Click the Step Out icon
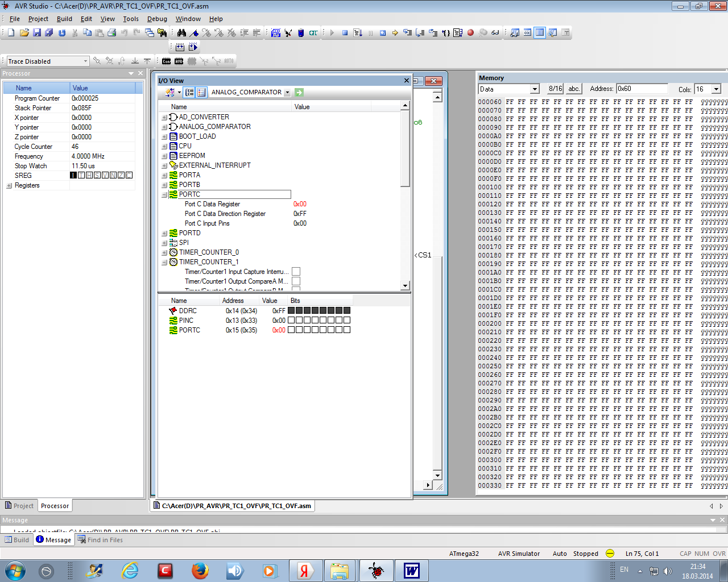The height and width of the screenshot is (582, 728). click(x=433, y=33)
